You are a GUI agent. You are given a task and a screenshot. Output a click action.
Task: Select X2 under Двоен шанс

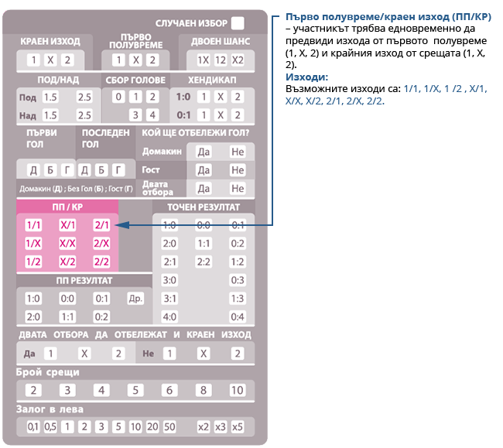[238, 60]
